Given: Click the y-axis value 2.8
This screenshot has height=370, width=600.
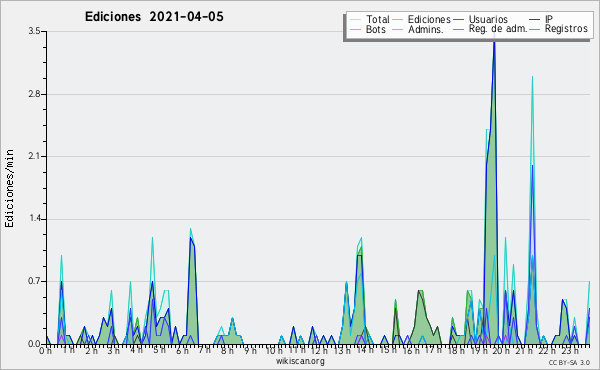Looking at the screenshot, I should point(34,94).
